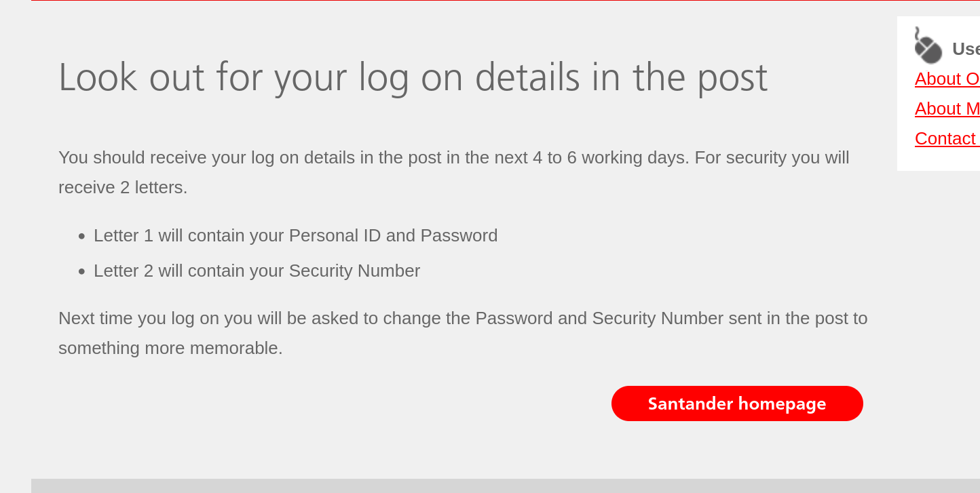Click the 'something more memorable.' line
The width and height of the screenshot is (980, 493).
(170, 348)
